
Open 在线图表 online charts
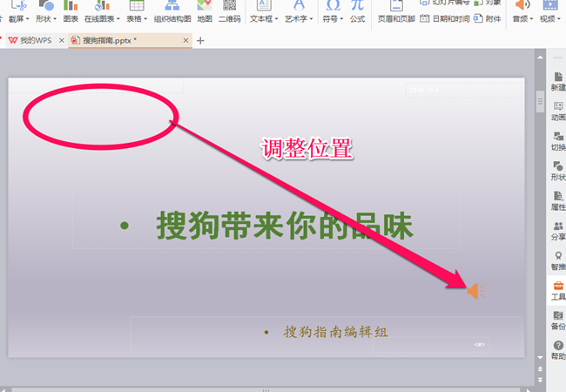pyautogui.click(x=102, y=11)
